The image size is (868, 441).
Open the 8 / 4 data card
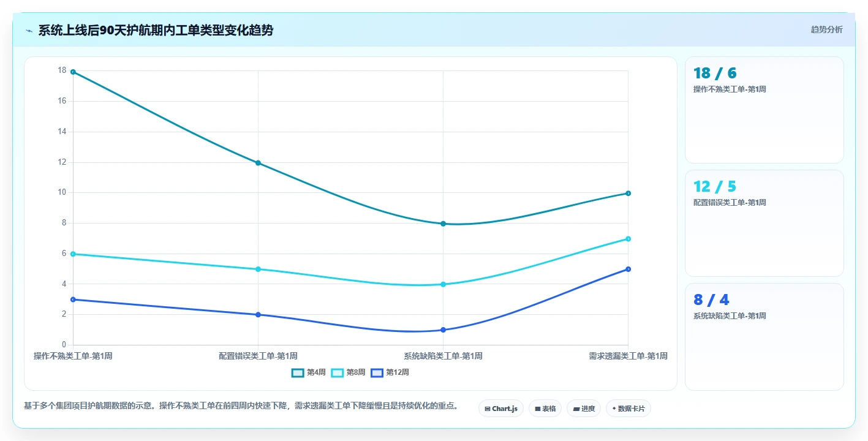click(764, 337)
